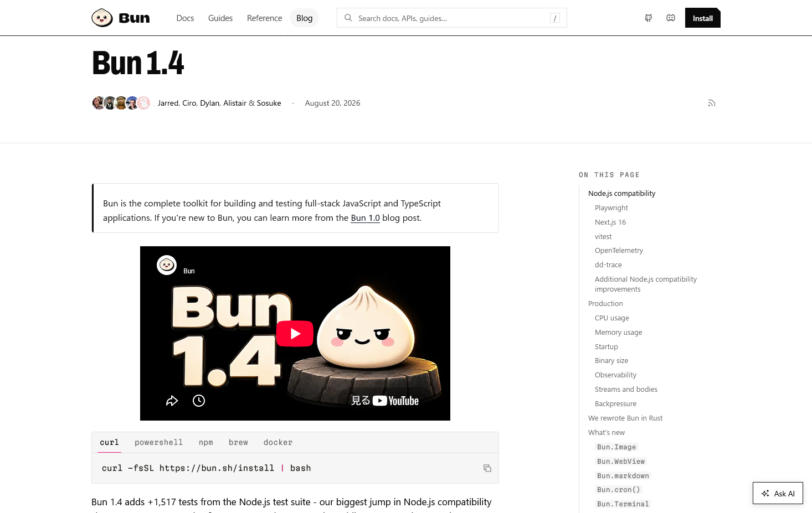The width and height of the screenshot is (812, 513).
Task: Click the RSS feed icon
Action: (712, 103)
